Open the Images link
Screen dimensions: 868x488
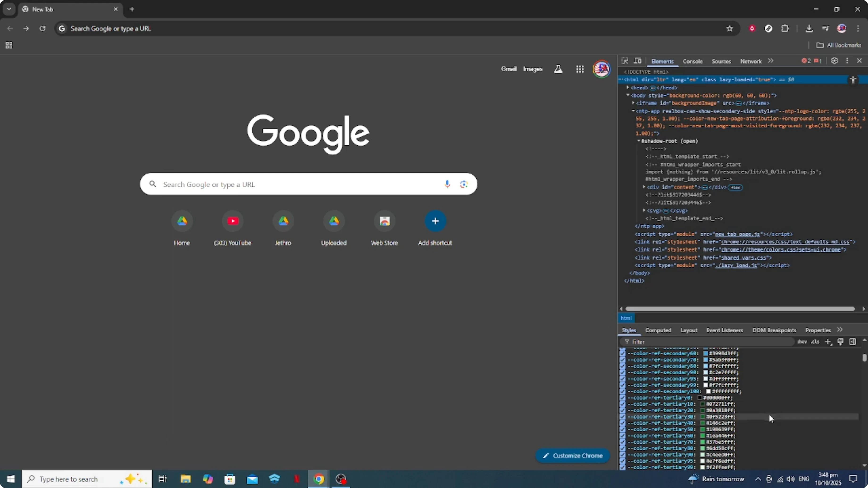533,69
